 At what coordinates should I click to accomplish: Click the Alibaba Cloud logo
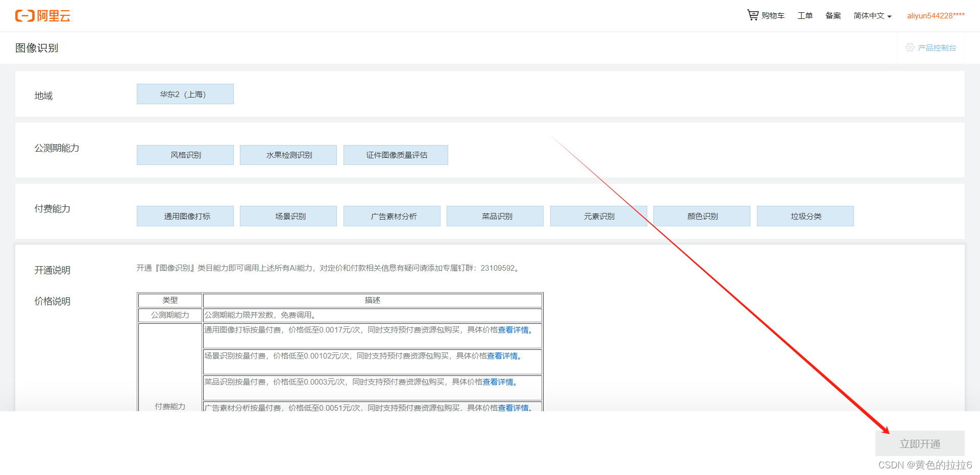point(43,16)
